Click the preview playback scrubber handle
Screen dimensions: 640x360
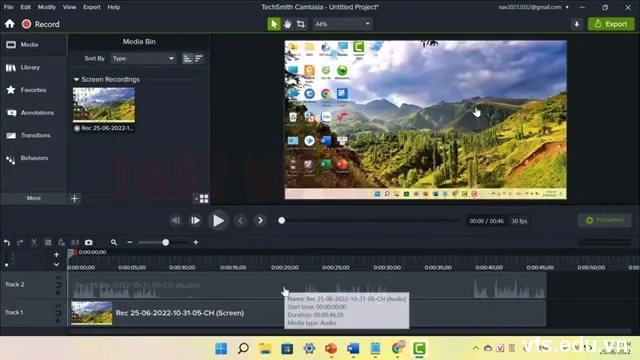[x=282, y=220]
